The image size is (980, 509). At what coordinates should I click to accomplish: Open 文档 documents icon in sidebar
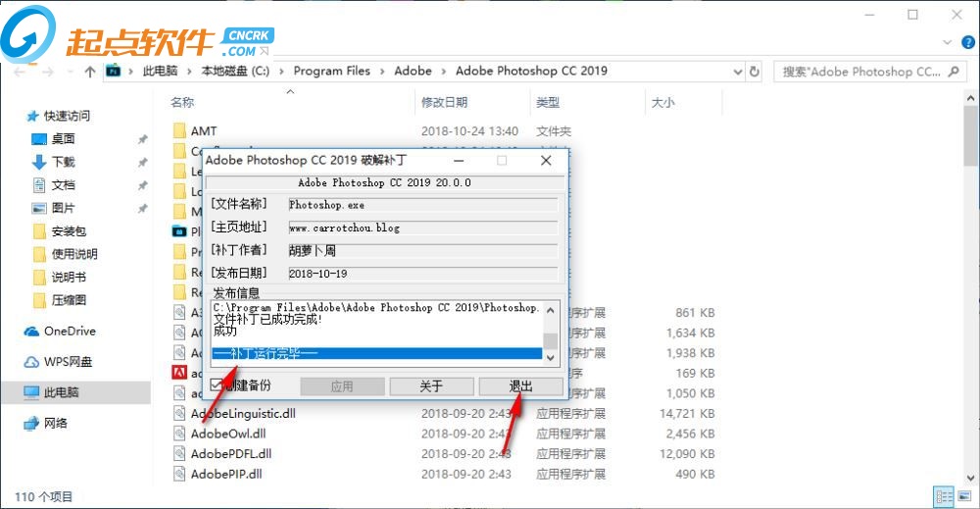(x=39, y=185)
